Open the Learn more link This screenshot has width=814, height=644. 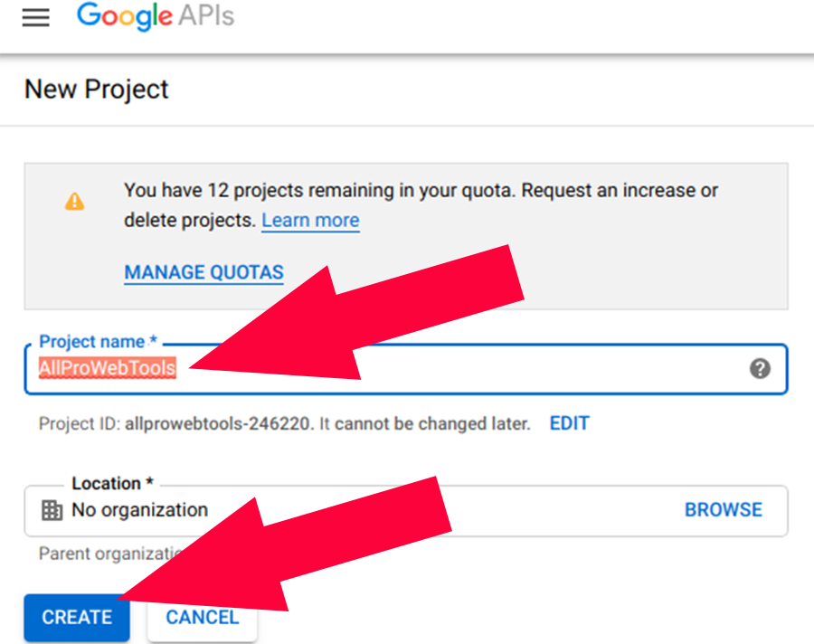point(310,220)
